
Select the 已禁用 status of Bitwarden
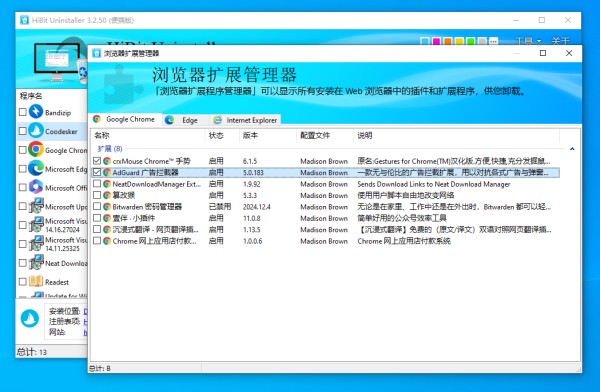(x=220, y=207)
